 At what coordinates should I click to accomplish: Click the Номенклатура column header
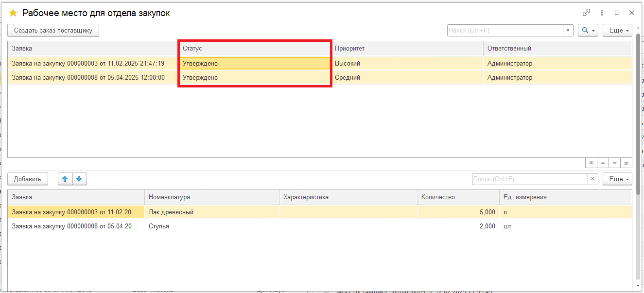(x=211, y=197)
